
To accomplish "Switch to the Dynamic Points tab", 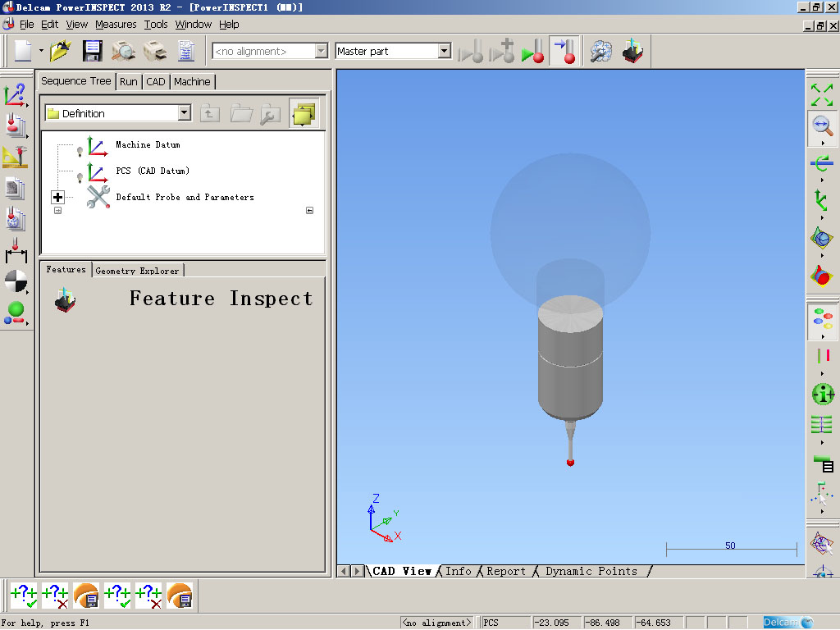I will (591, 571).
